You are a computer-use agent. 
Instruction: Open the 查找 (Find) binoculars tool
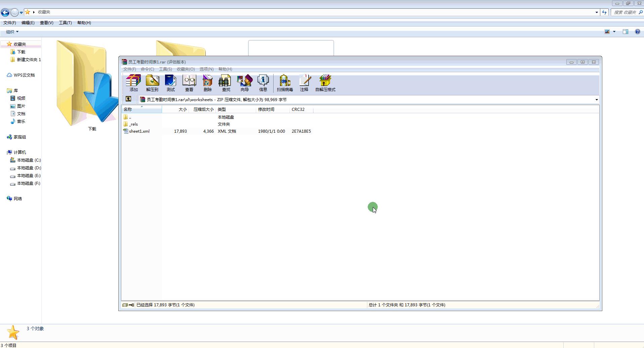click(226, 83)
